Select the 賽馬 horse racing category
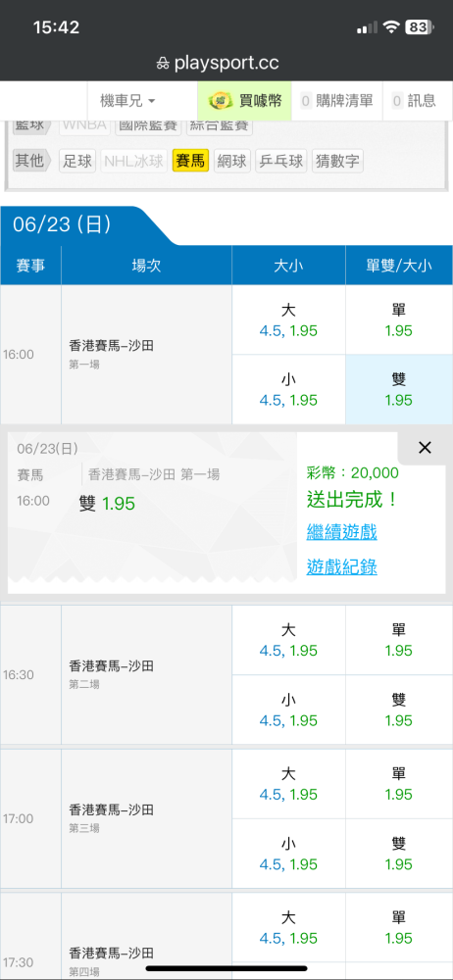 coord(191,162)
